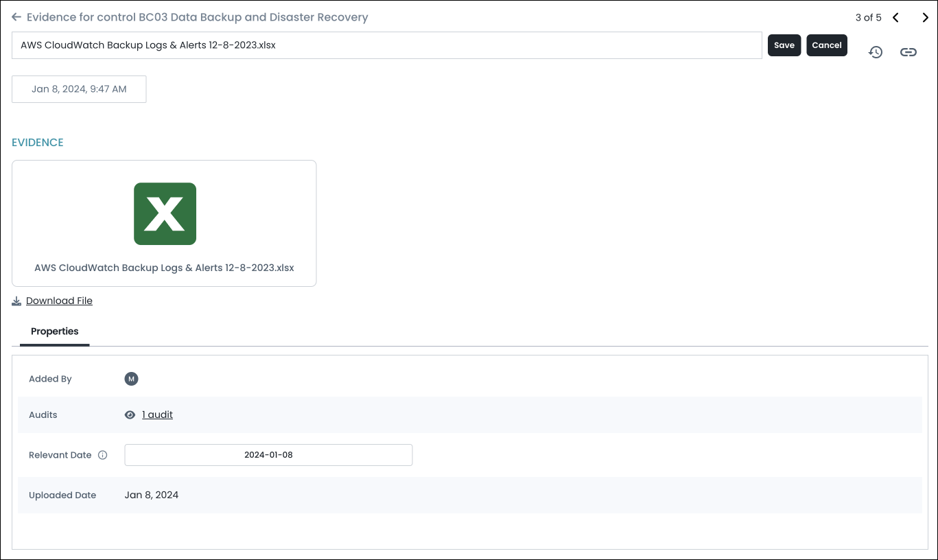Screen dimensions: 938x560
Task: Click the chain link icon
Action: coord(908,52)
